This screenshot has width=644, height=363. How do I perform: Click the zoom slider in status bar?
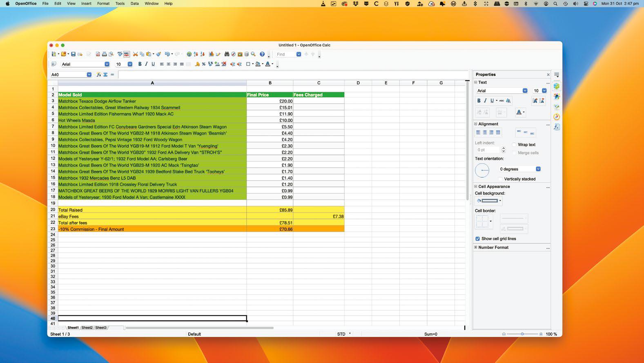tap(522, 334)
